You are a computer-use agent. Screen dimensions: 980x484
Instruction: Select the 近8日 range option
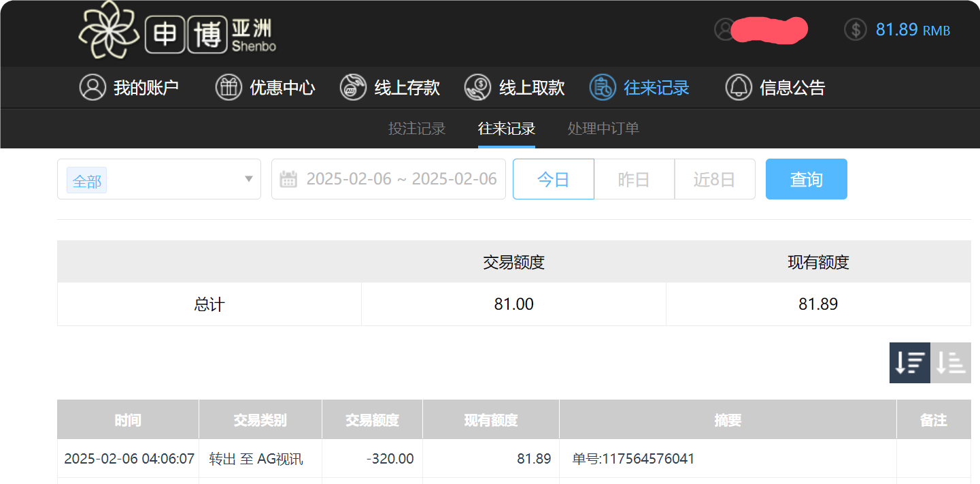pos(714,179)
